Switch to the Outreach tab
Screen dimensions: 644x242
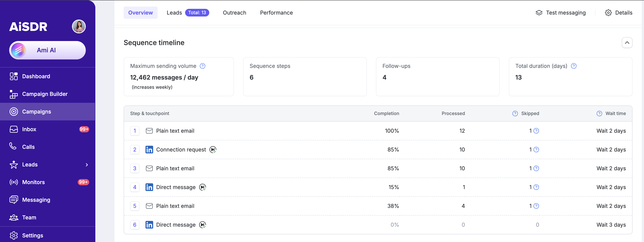(235, 13)
